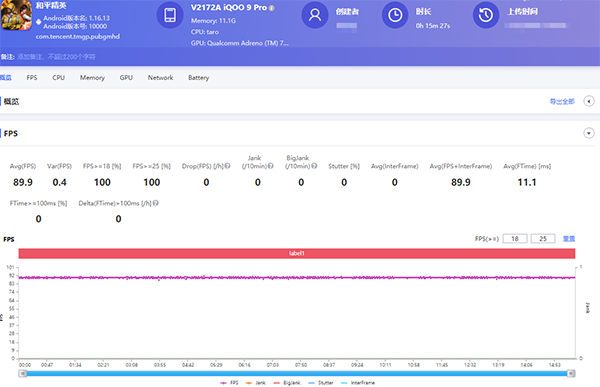The width and height of the screenshot is (600, 387).
Task: Click the upload time history icon
Action: coord(486,15)
